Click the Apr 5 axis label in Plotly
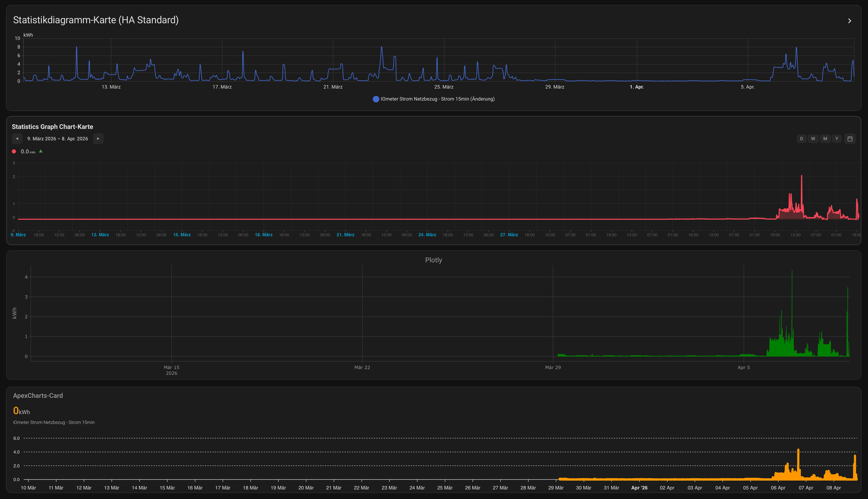Viewport: 868px width, 499px height. pos(744,367)
